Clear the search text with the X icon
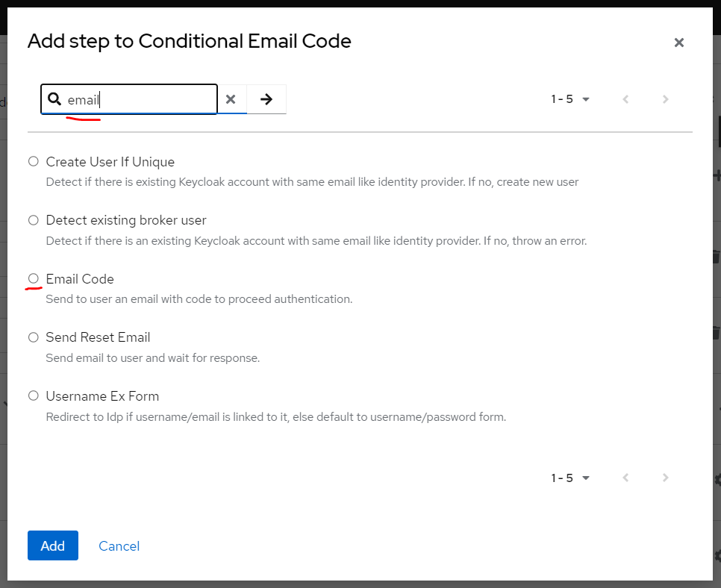Viewport: 721px width, 588px height. 231,98
